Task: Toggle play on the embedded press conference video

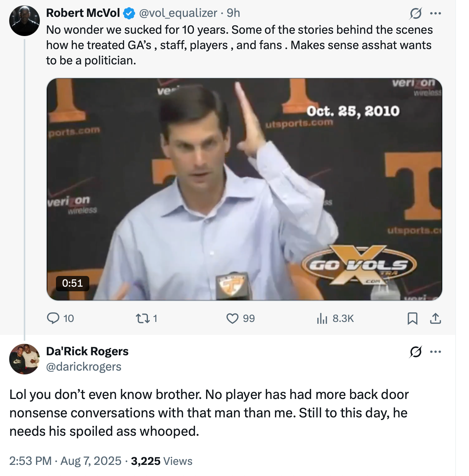Action: coord(244,189)
